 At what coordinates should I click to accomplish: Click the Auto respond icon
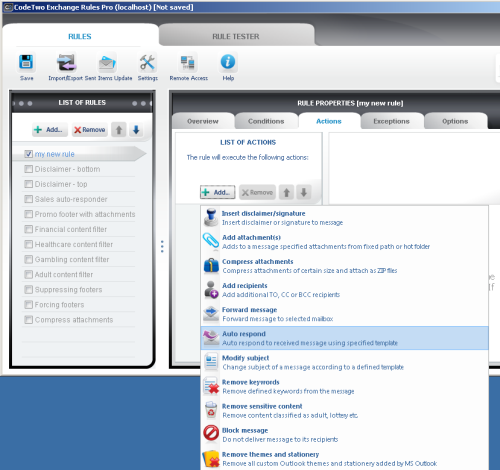pyautogui.click(x=211, y=338)
